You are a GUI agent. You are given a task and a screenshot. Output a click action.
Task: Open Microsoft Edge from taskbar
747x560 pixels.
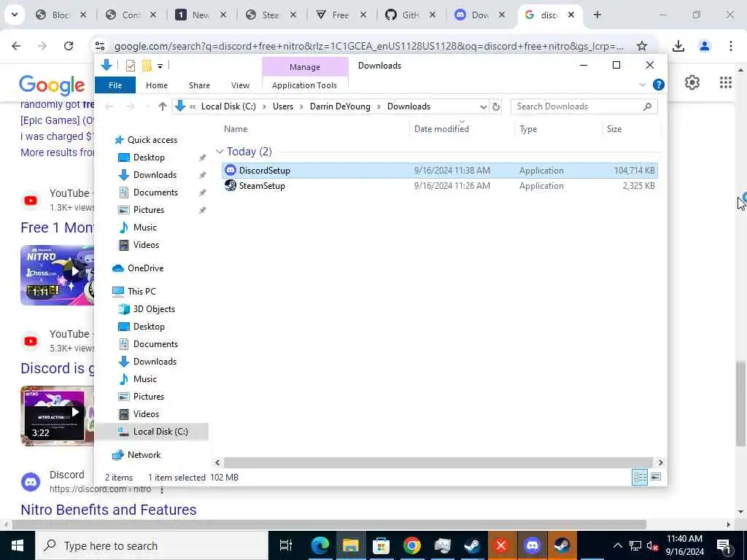point(320,545)
